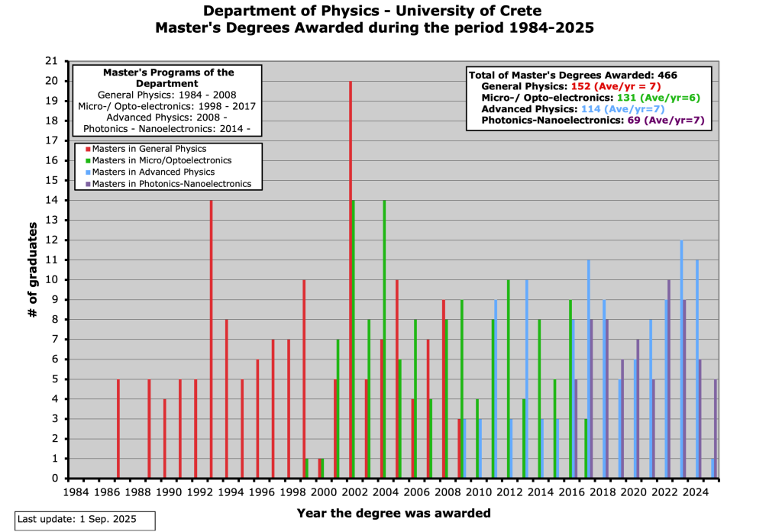Click the blue 2023 bar reaching 12 graduates
The width and height of the screenshot is (782, 532).
tap(682, 359)
